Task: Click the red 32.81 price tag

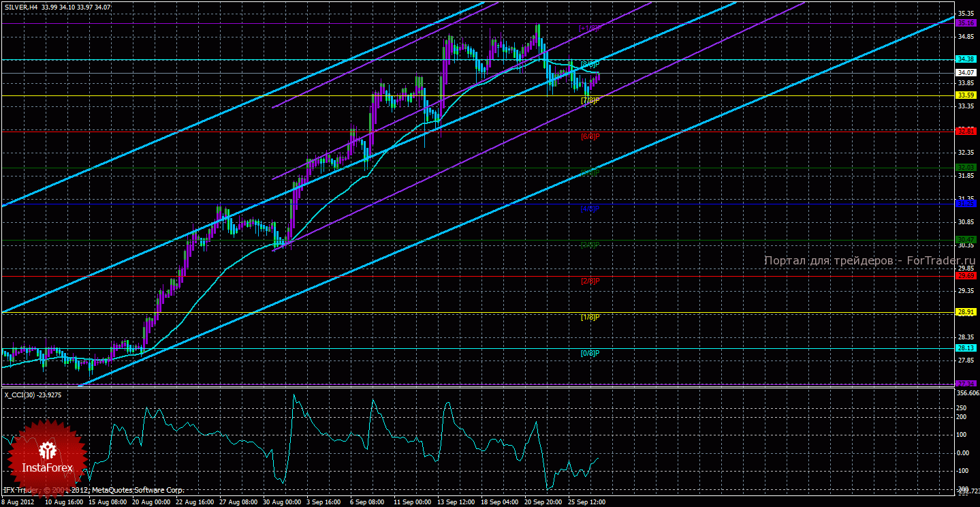Action: [x=966, y=131]
